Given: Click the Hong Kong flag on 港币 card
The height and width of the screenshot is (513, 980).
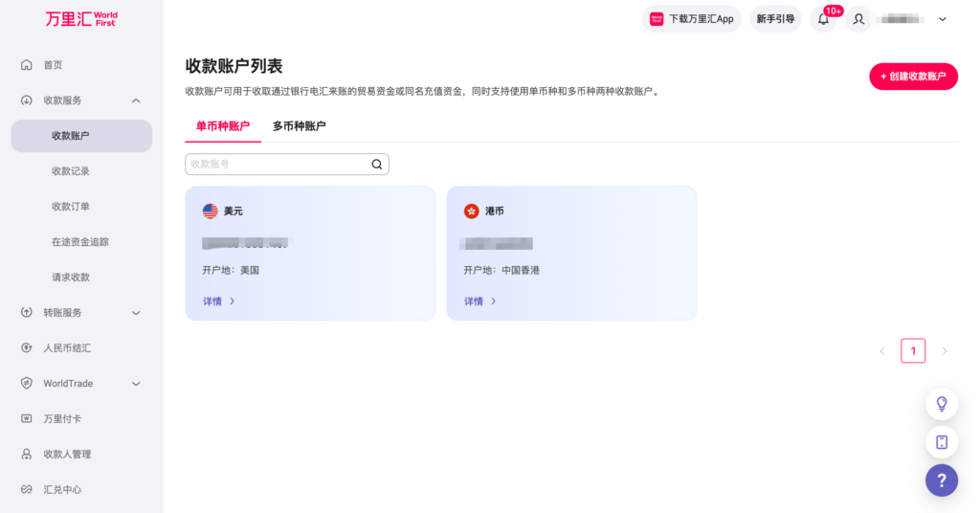Looking at the screenshot, I should point(471,212).
